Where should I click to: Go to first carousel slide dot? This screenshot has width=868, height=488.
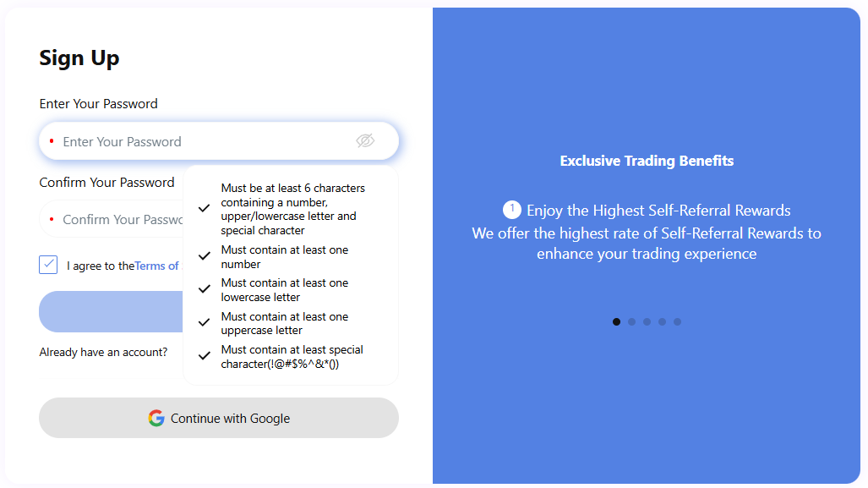pos(616,321)
